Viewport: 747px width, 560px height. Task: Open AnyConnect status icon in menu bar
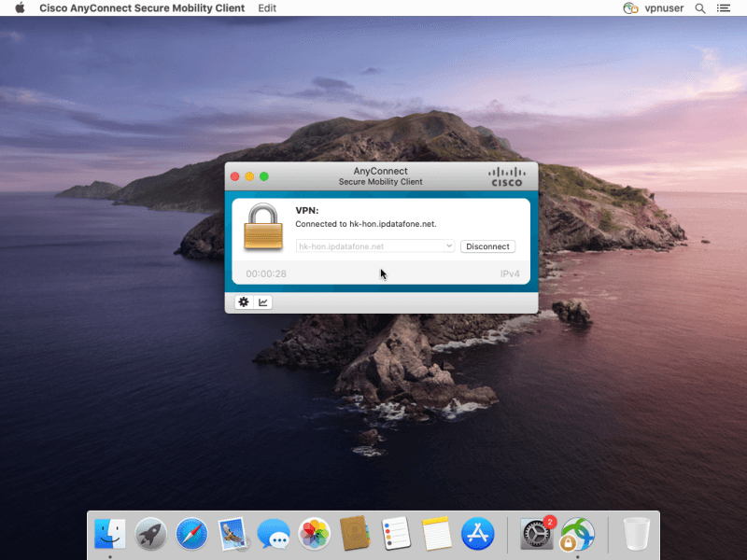(630, 8)
